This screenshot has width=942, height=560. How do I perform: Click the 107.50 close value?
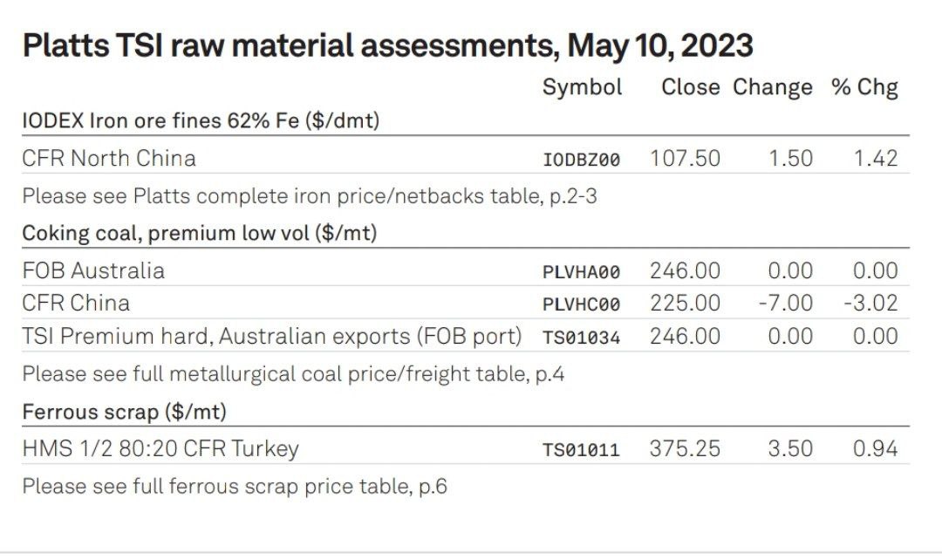[685, 159]
